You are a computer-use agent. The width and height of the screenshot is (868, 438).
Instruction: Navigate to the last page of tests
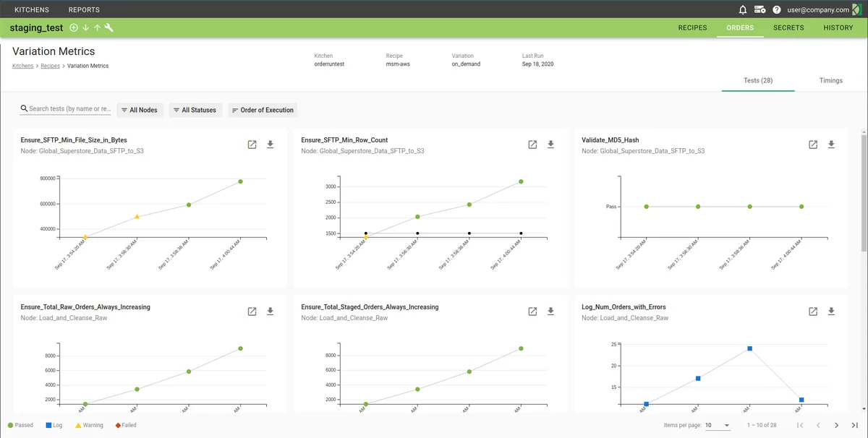click(x=854, y=425)
